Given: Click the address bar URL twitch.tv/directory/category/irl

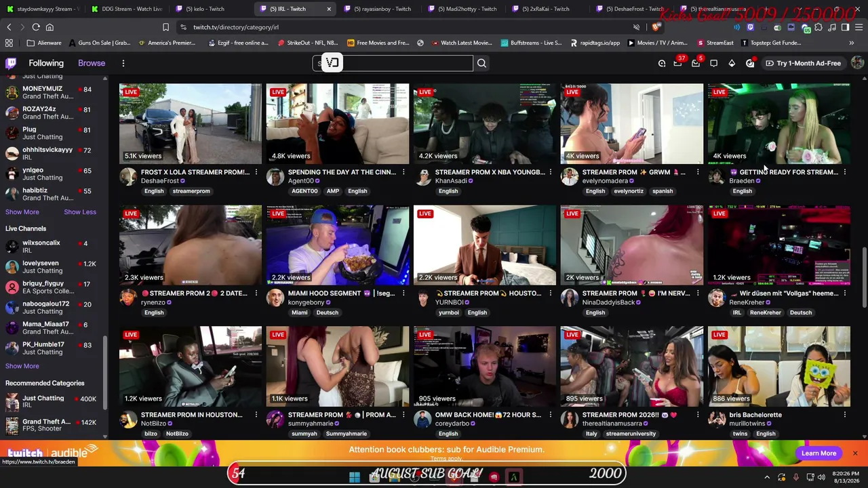Looking at the screenshot, I should (x=236, y=27).
